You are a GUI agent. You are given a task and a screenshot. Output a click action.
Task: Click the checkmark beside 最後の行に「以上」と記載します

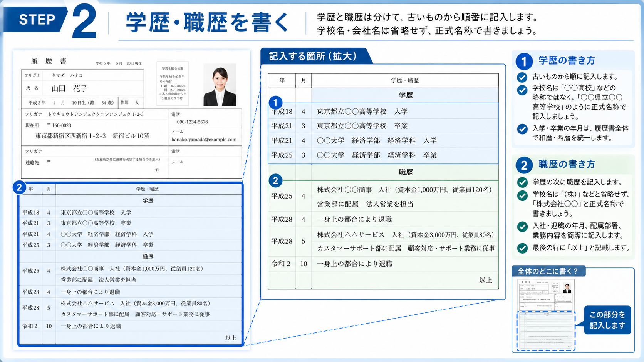(x=522, y=248)
